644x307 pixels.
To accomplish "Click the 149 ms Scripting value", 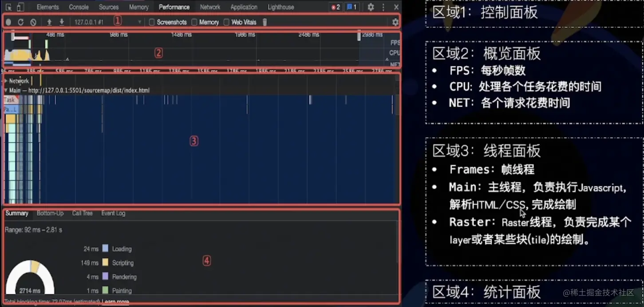I will point(90,263).
